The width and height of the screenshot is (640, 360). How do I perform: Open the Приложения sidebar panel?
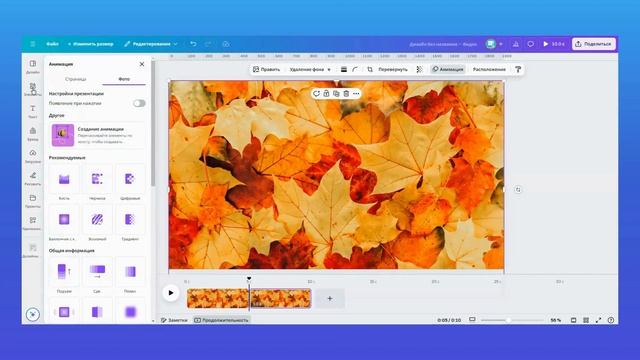pyautogui.click(x=33, y=223)
